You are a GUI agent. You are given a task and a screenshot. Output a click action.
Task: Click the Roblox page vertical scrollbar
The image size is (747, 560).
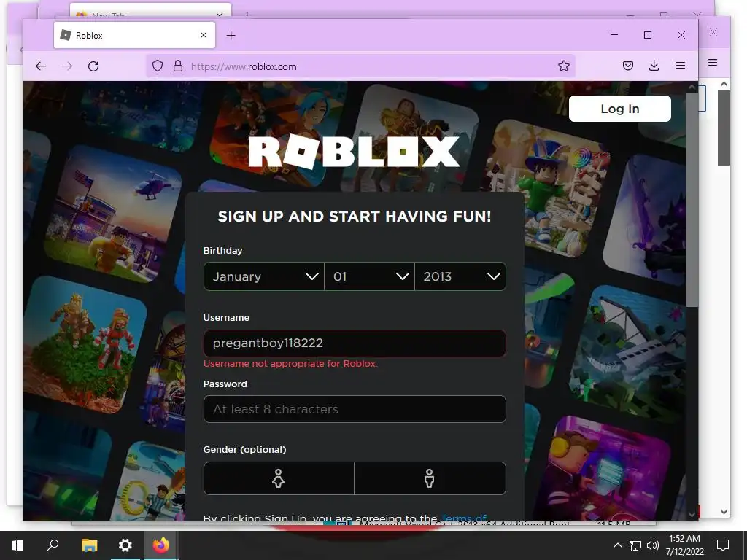(692, 200)
